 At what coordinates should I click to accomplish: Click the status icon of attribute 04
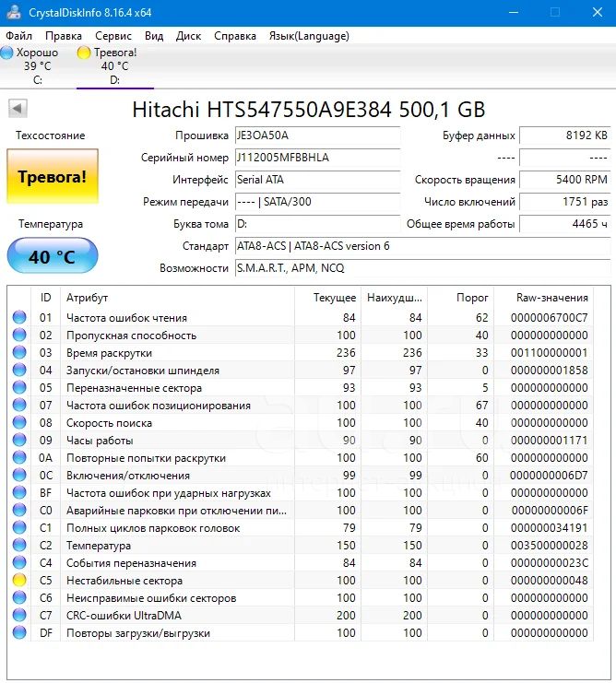coord(19,370)
